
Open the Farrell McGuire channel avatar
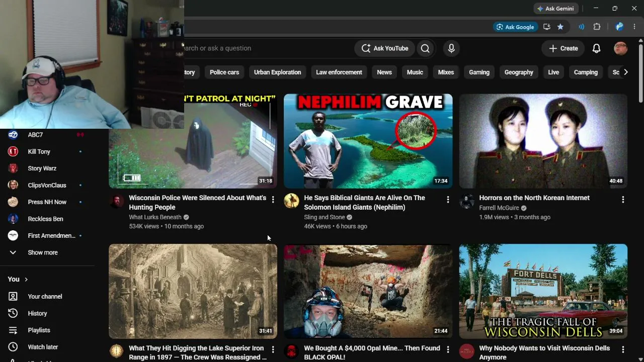pyautogui.click(x=466, y=201)
